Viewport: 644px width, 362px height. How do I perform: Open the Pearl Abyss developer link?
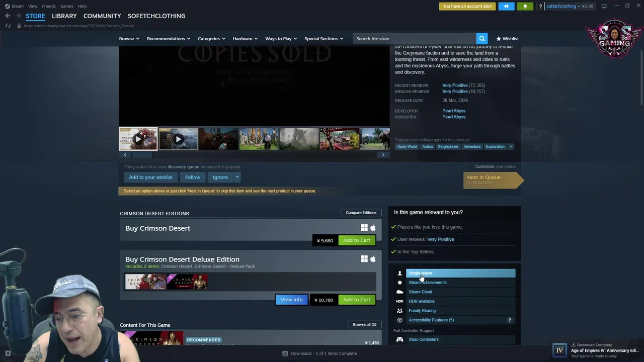[454, 111]
